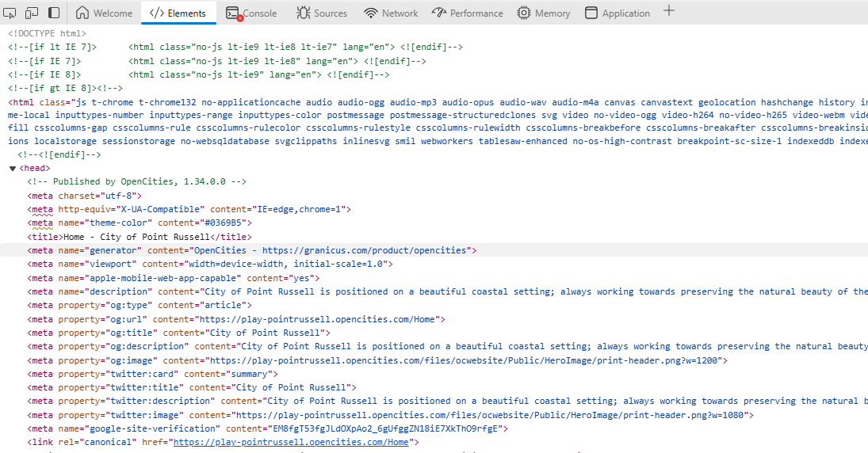The height and width of the screenshot is (453, 868).
Task: Click the width=device-width content value
Action: [x=285, y=264]
